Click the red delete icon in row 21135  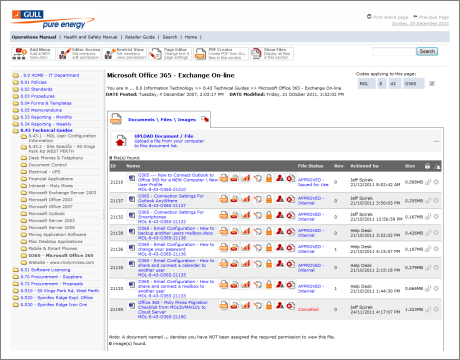point(291,264)
